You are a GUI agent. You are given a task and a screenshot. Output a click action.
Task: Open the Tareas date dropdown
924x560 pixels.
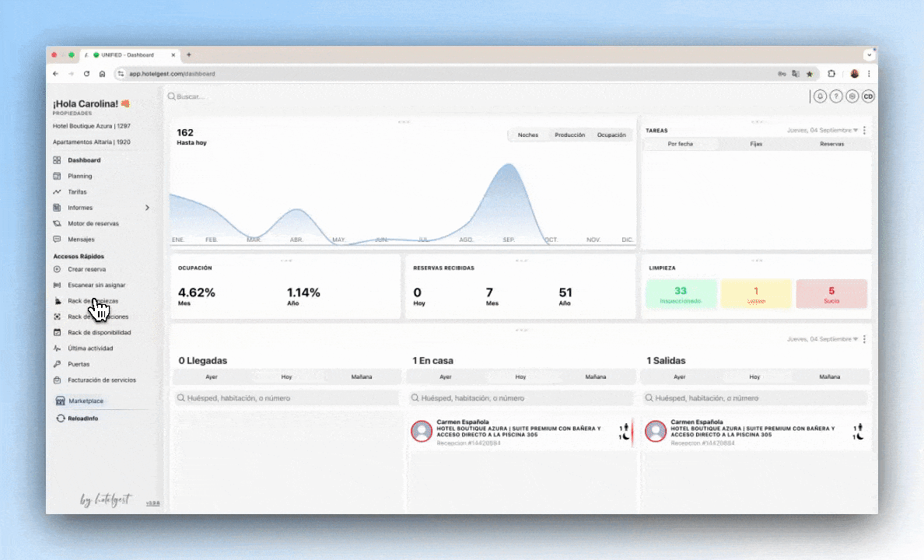point(823,130)
